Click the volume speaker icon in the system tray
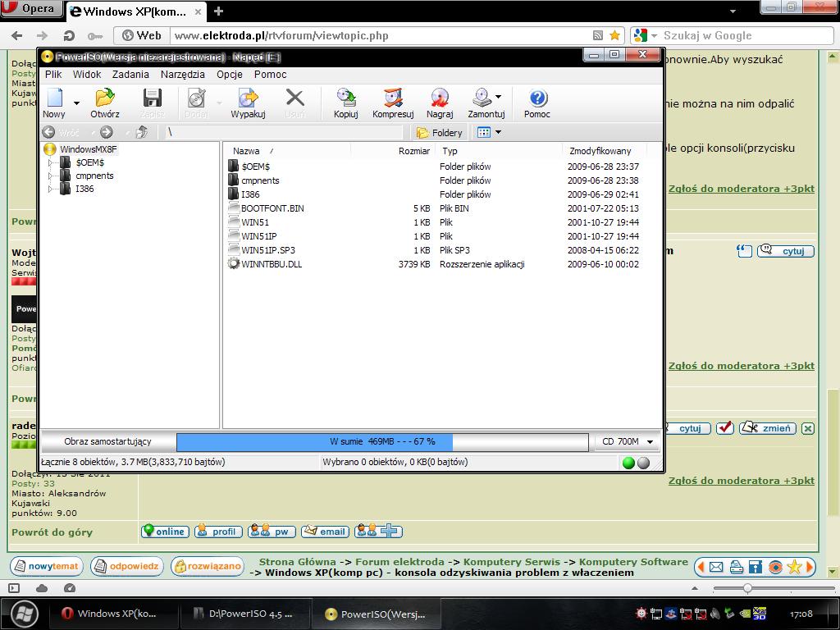Image resolution: width=840 pixels, height=630 pixels. (715, 614)
